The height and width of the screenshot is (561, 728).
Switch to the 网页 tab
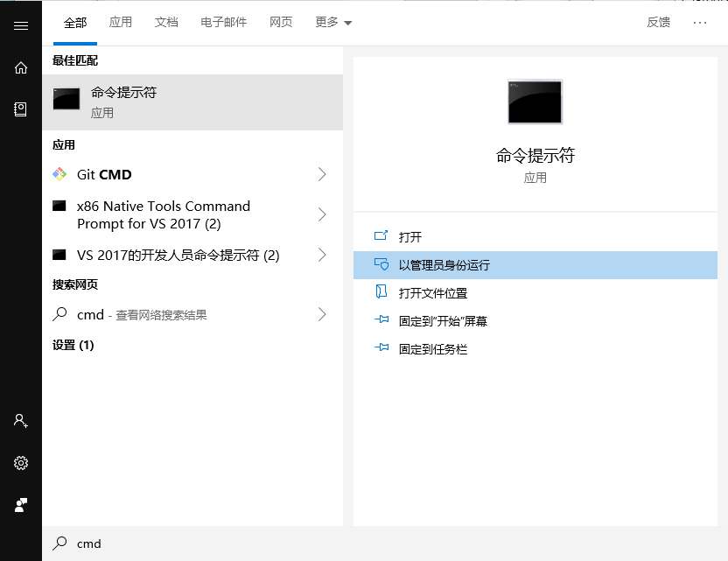click(281, 22)
